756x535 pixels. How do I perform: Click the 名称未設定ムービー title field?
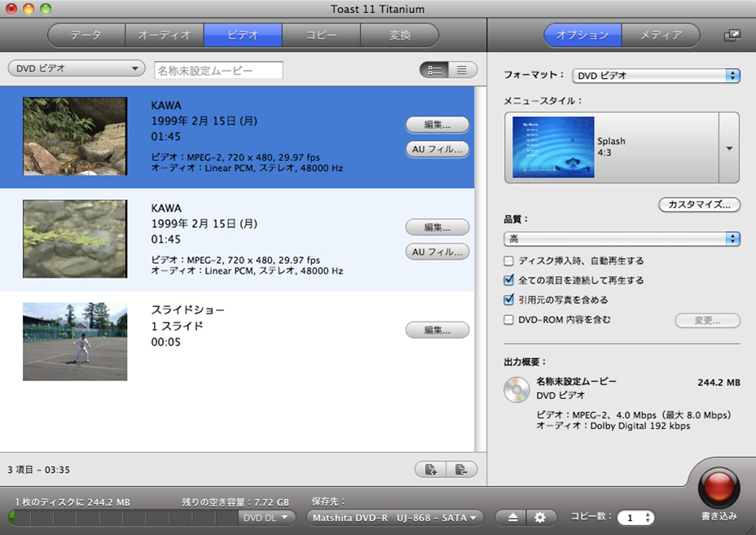tap(218, 70)
